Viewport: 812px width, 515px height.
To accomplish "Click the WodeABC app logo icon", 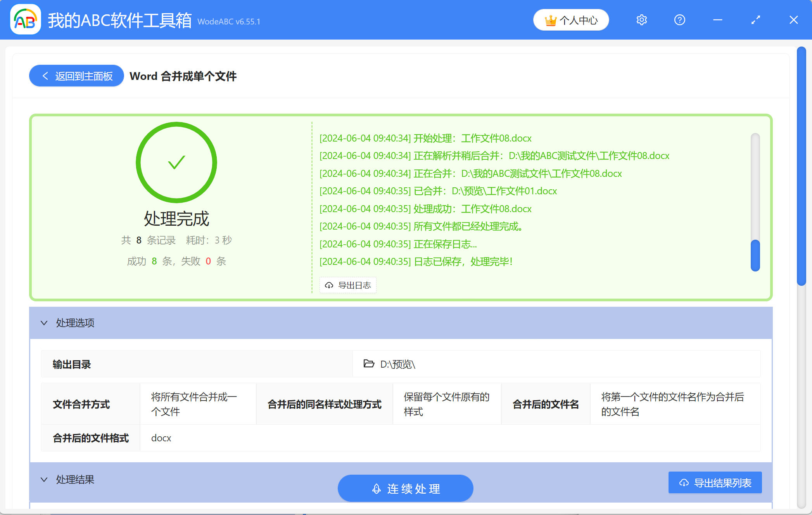I will (26, 20).
